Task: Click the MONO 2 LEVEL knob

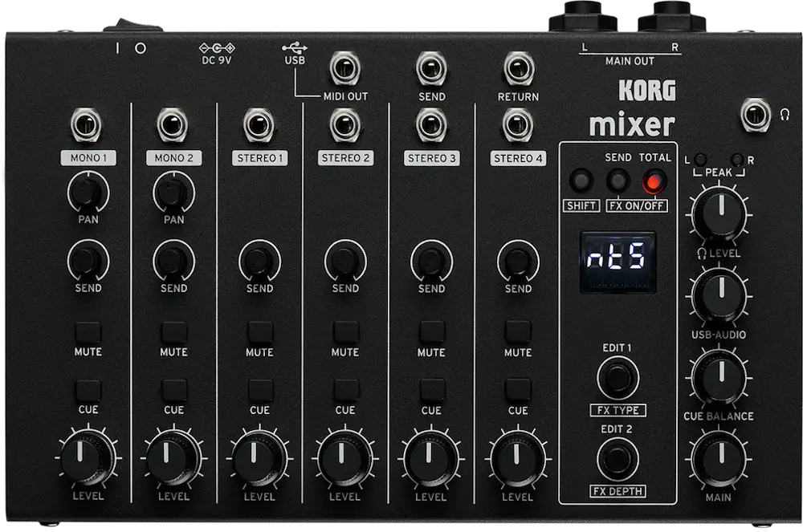Action: coord(173,457)
